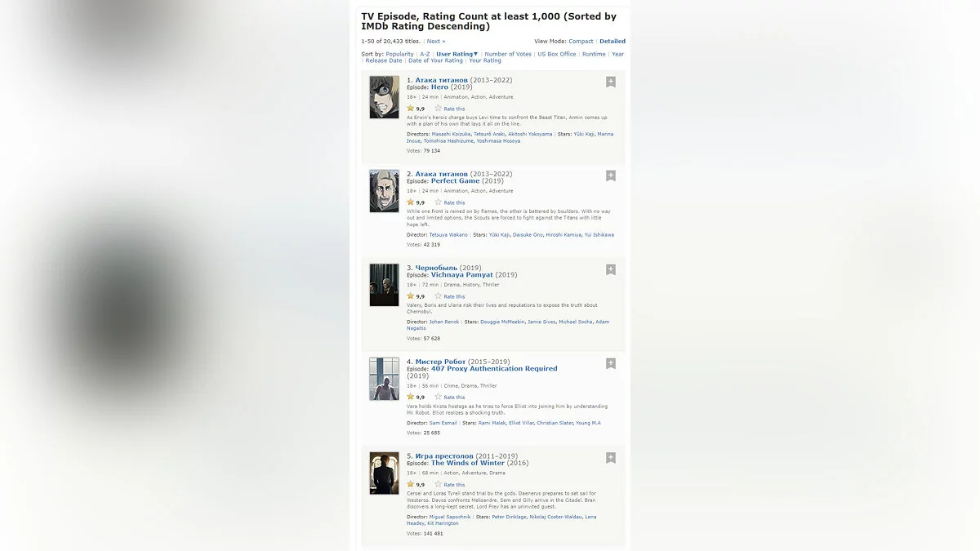Sort the list by Release Date
Viewport: 980px width, 551px height.
384,60
